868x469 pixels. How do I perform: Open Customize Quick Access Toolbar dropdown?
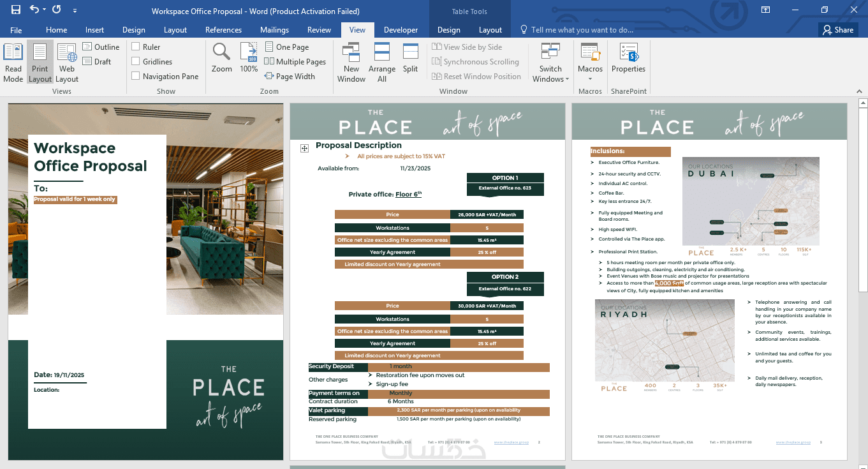tap(75, 11)
